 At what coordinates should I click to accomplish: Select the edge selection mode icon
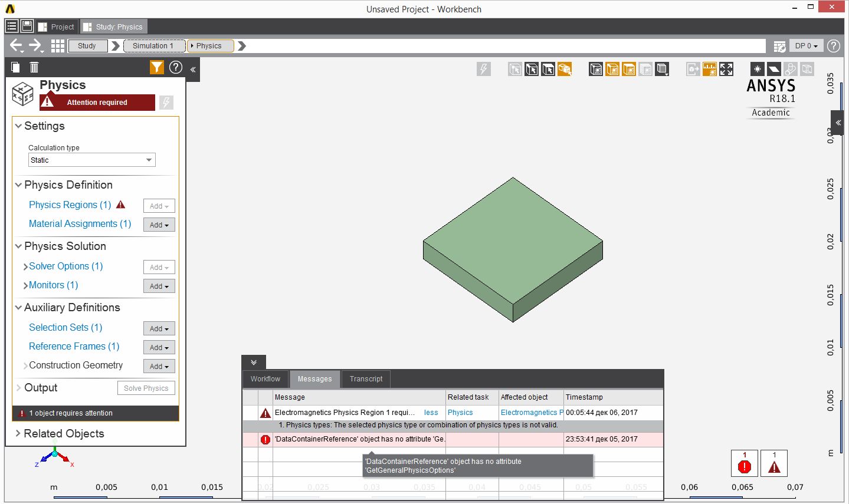(x=532, y=70)
